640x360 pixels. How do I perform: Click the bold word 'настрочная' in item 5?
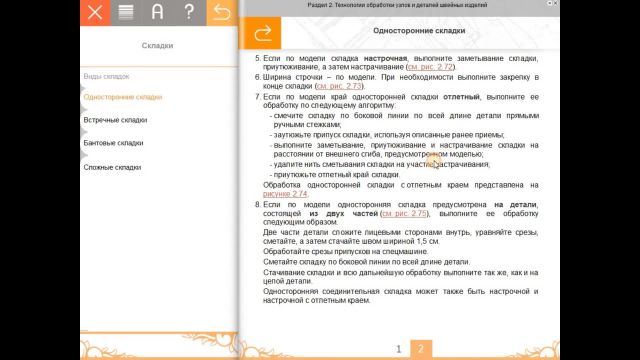(x=385, y=58)
